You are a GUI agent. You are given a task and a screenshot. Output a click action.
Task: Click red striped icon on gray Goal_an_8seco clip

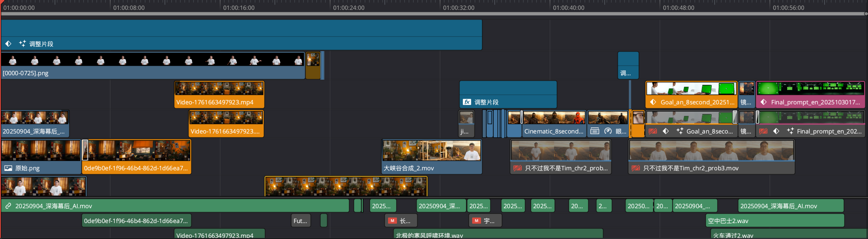click(x=653, y=131)
